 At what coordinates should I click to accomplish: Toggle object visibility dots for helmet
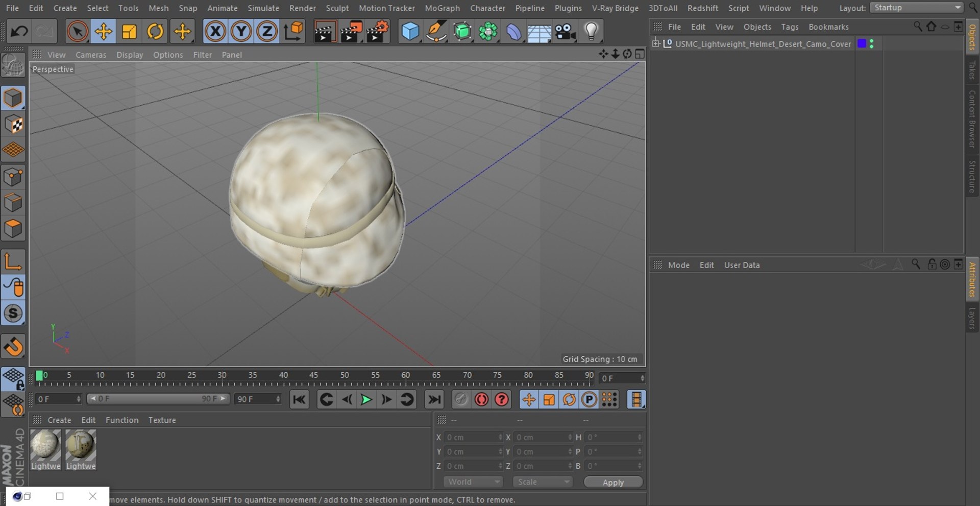pyautogui.click(x=871, y=44)
